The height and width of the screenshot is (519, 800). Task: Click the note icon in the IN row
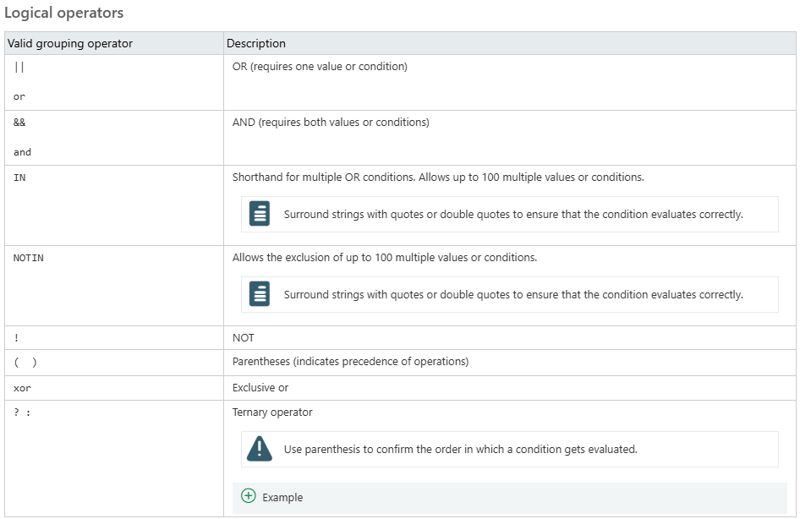click(x=260, y=214)
